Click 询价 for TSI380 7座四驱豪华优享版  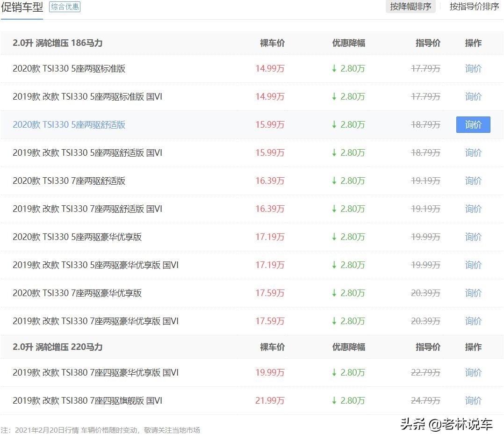(x=473, y=372)
